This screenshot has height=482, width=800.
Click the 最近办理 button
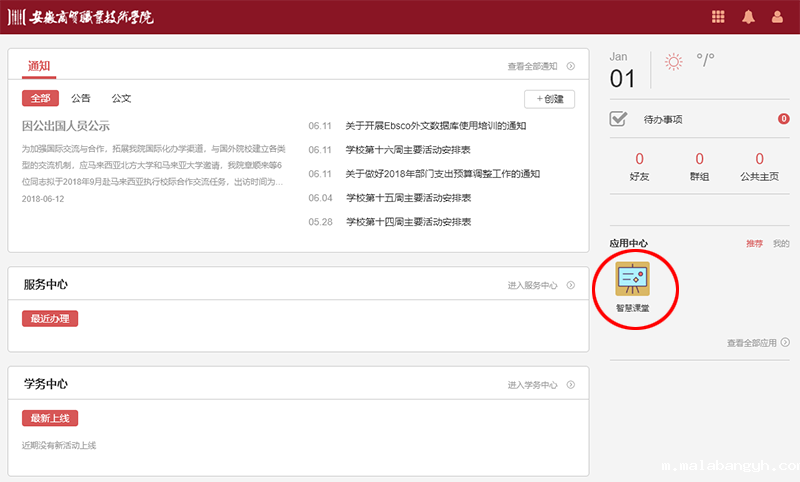[50, 318]
